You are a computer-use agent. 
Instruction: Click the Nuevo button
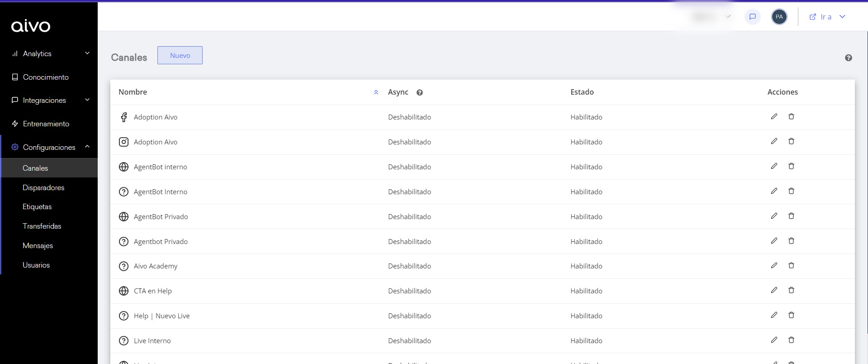180,55
